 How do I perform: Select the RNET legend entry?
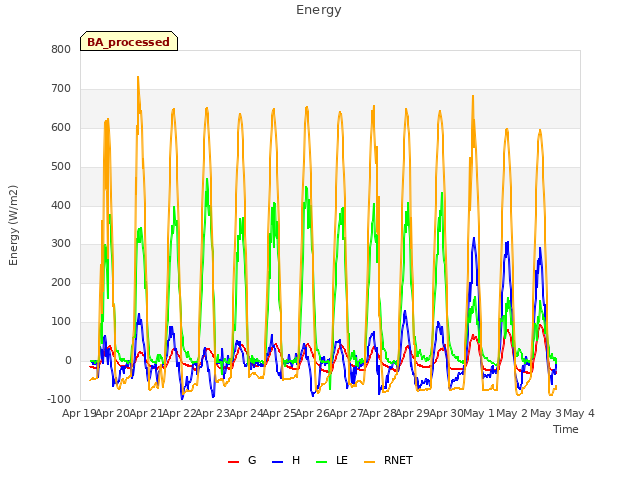[388, 460]
